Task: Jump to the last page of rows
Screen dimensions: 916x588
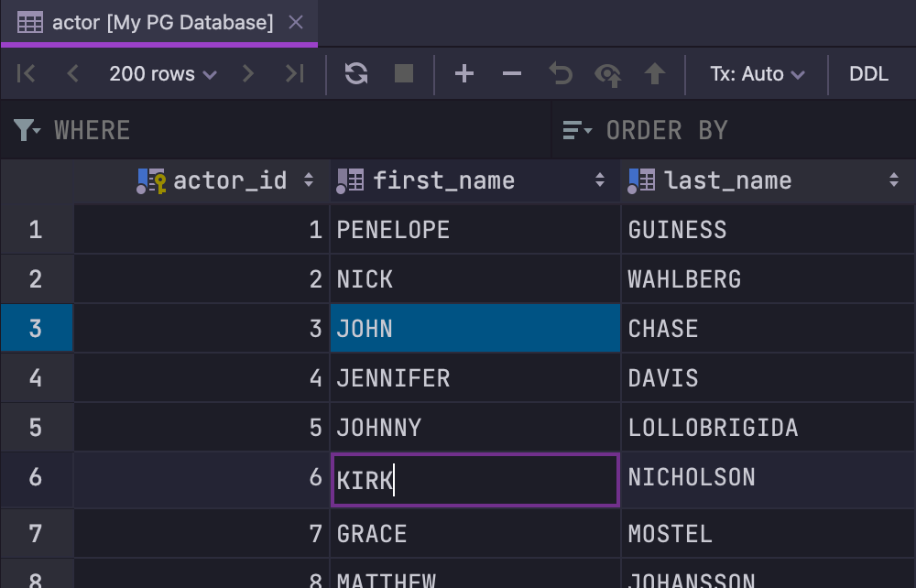Action: click(x=294, y=74)
